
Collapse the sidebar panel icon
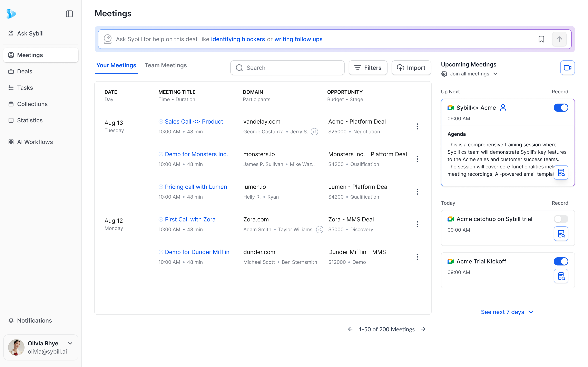click(x=69, y=14)
